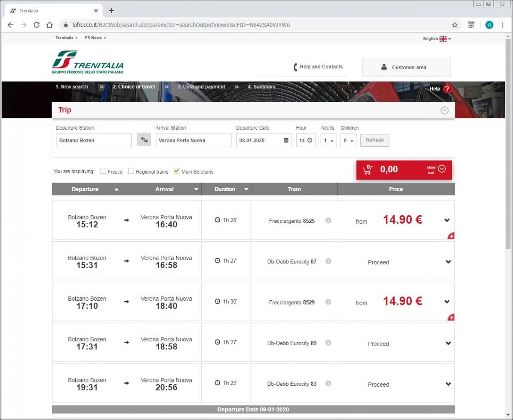Reload the page with the refresh icon
Image resolution: width=513 pixels, height=420 pixels.
tap(37, 25)
